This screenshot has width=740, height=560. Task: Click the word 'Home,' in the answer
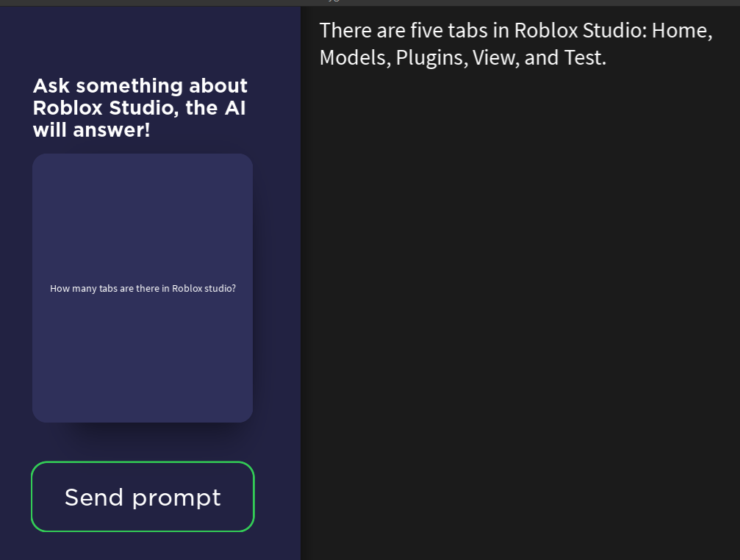[x=682, y=31]
